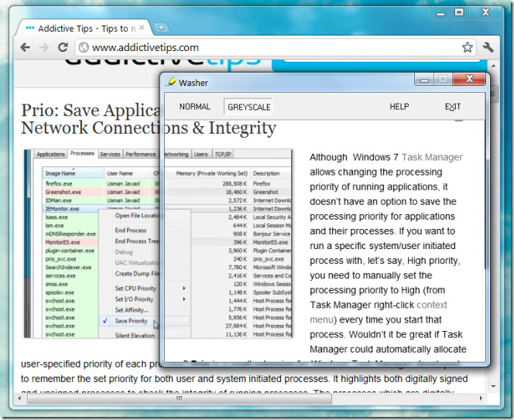Viewport: 514px width, 420px height.
Task: Maximize the Chrome browser window
Action: [459, 13]
